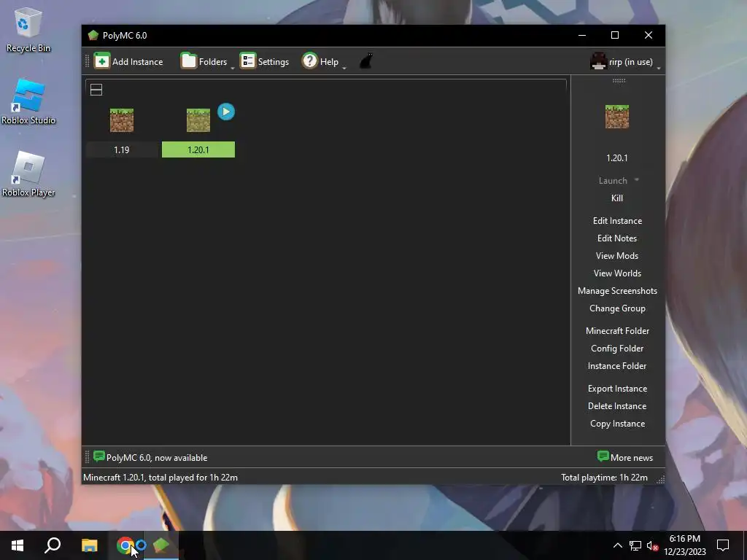Viewport: 747px width, 560px height.
Task: Click Launch in the sidebar
Action: (613, 181)
